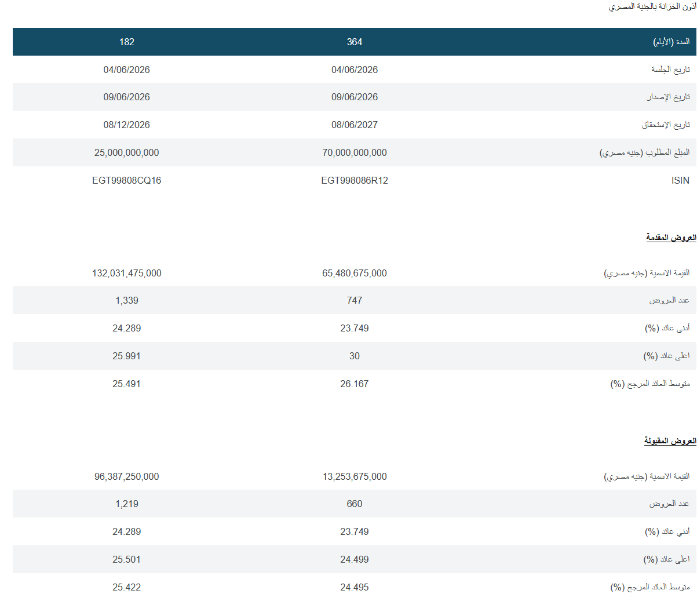Click "أدنى عائد (%)" label under العروض المقدمة
Screen dimensions: 697x616
(x=667, y=328)
